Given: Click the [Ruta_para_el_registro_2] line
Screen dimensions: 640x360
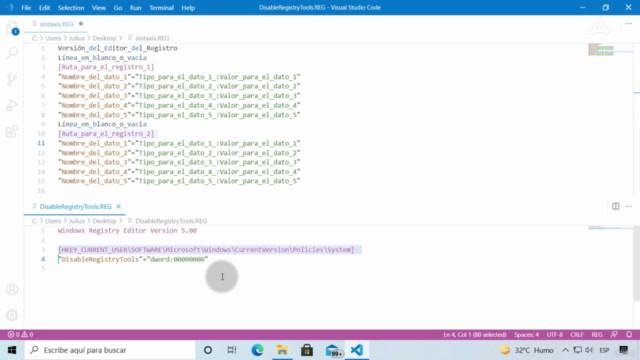Looking at the screenshot, I should 106,134.
